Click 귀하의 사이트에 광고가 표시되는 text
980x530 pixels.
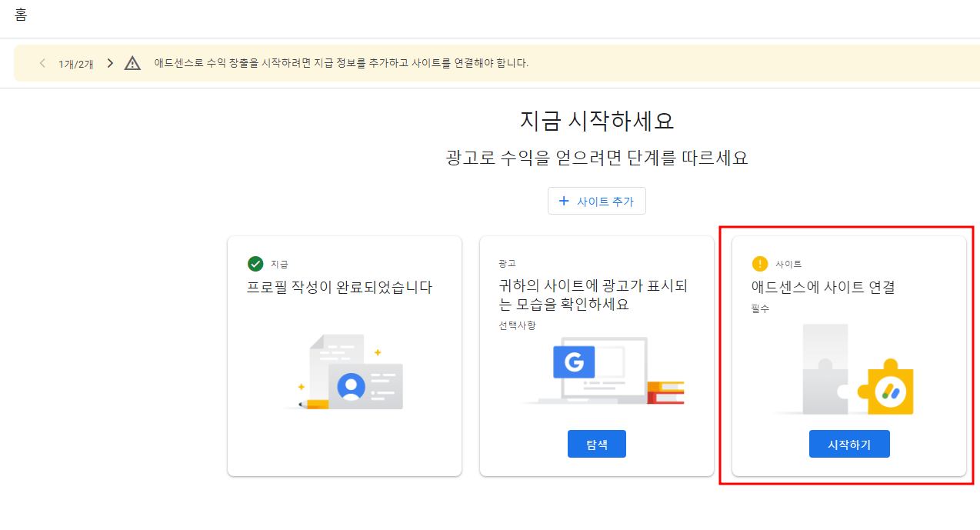[593, 295]
